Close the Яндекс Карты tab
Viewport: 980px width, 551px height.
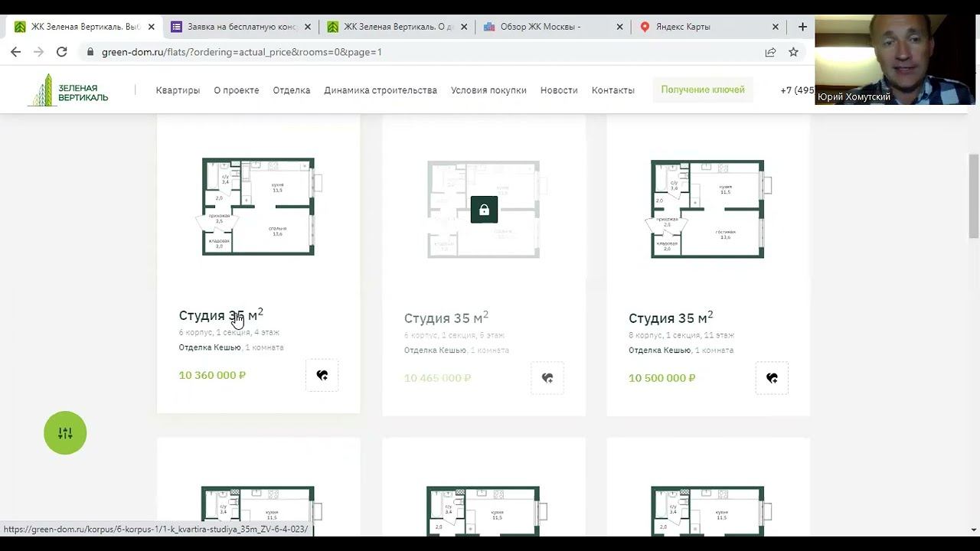click(x=776, y=27)
